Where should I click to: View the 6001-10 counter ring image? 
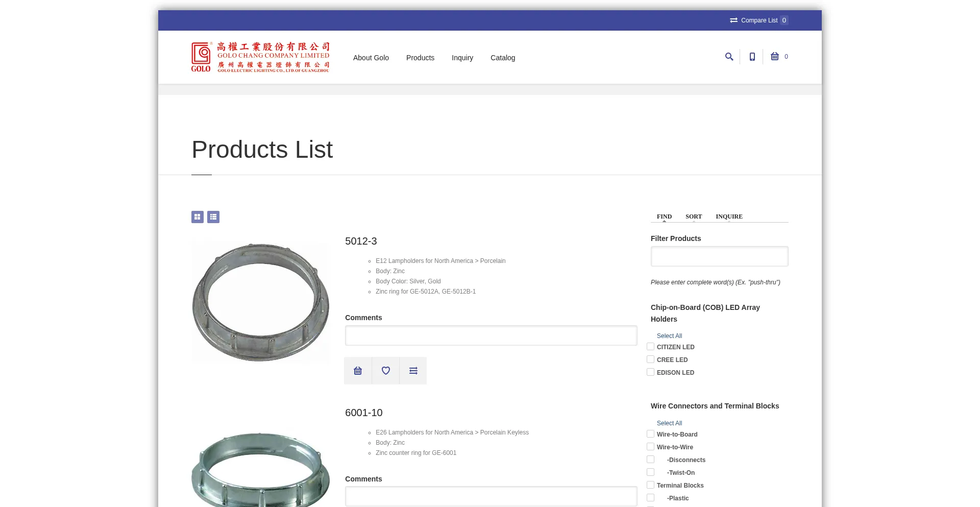[260, 469]
